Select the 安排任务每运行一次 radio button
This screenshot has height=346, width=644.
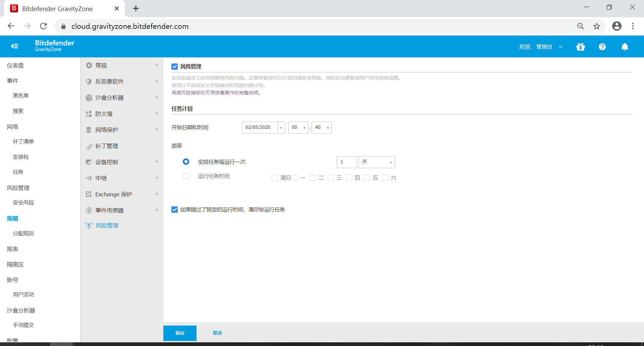[186, 162]
